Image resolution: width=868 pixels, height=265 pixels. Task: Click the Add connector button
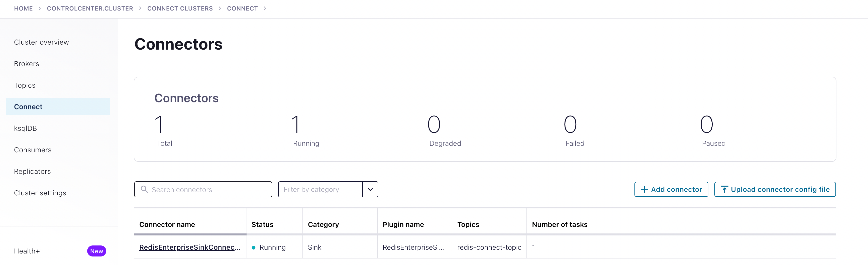pos(671,189)
